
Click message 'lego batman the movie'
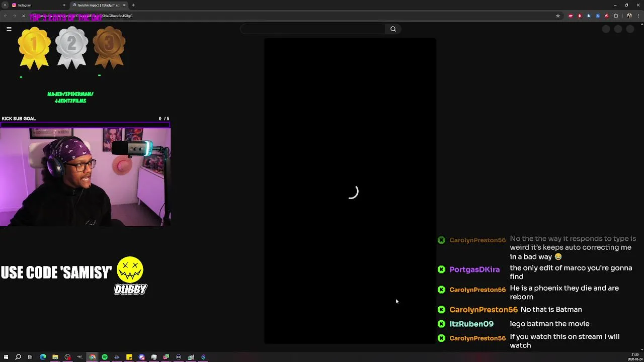coord(549,324)
